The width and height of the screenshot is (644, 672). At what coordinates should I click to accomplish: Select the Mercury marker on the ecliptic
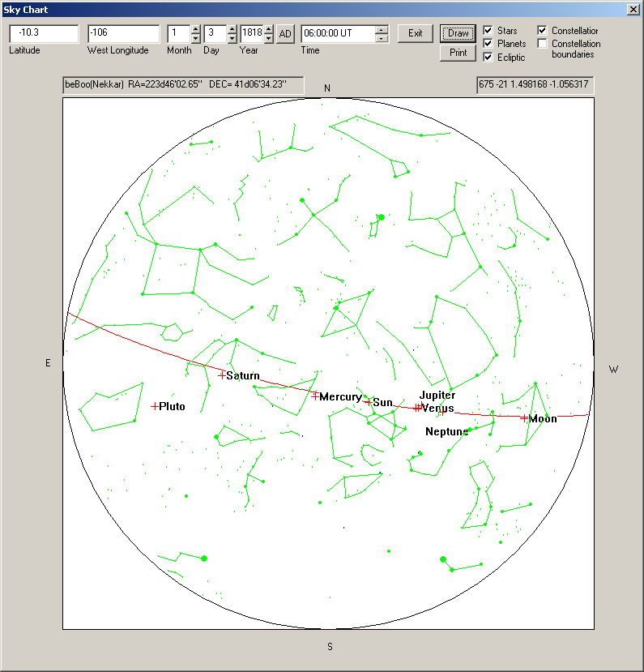point(315,396)
